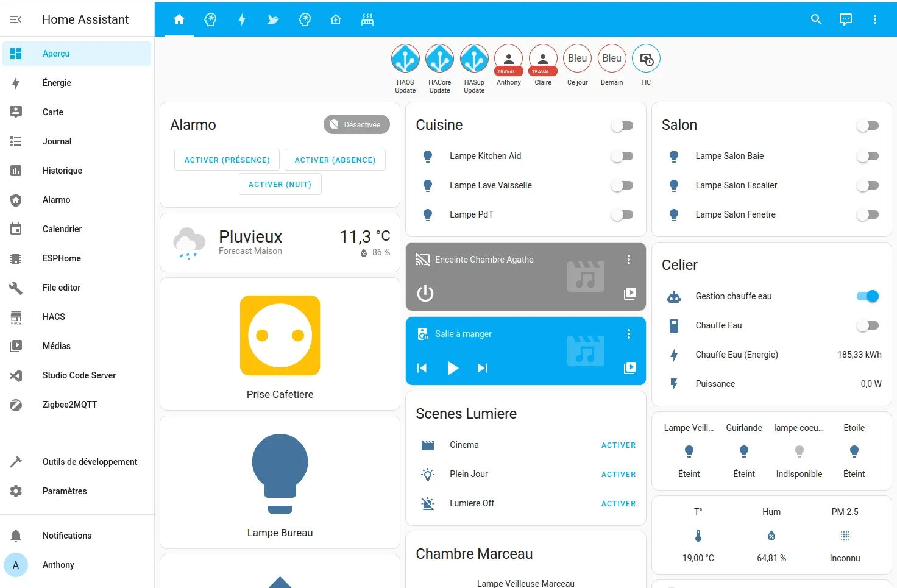
Task: Open the Anthony presence badge
Action: point(508,59)
